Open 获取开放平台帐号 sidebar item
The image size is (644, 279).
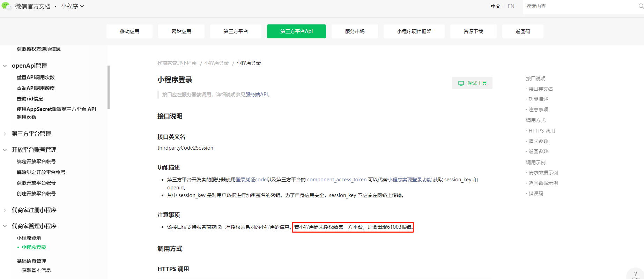point(36,183)
